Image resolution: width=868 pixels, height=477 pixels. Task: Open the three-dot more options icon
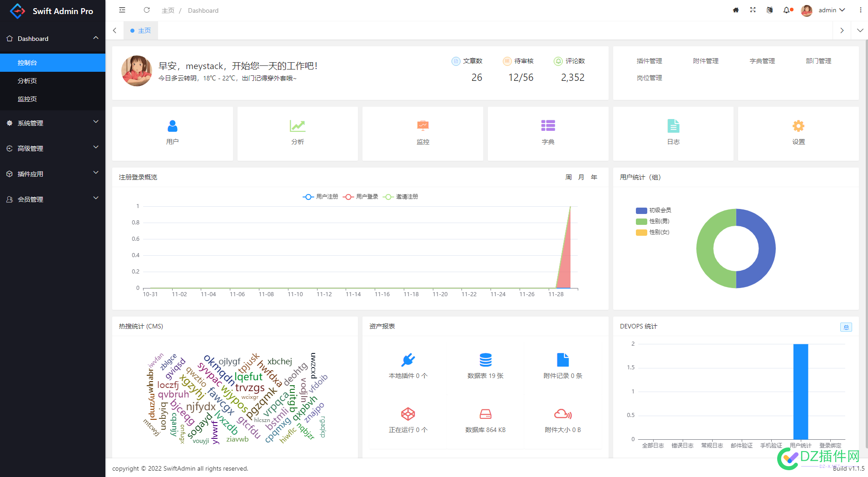click(x=860, y=10)
